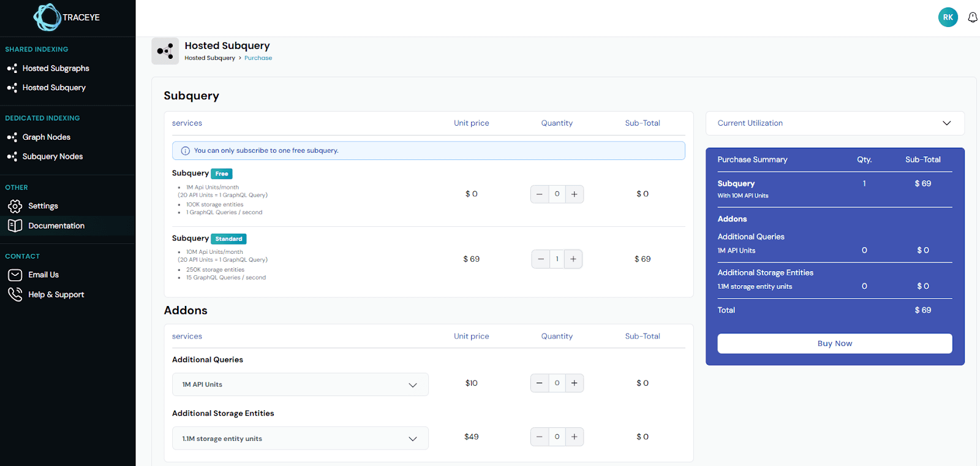Click Hosted Subquery sidebar icon

coord(12,88)
